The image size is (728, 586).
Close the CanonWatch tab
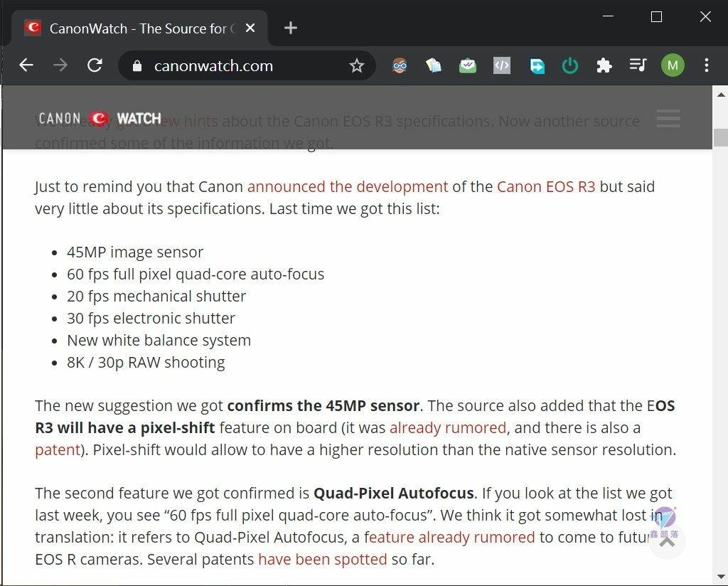[250, 28]
